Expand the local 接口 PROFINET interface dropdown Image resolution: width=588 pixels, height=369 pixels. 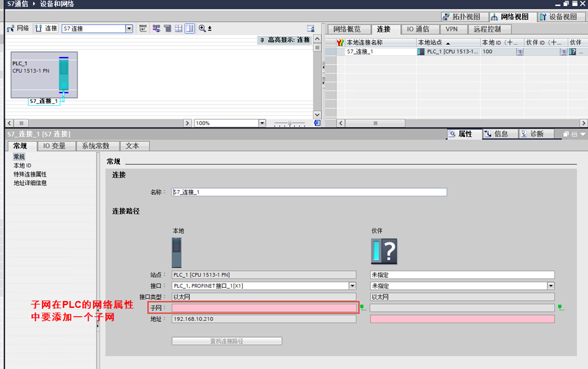[x=352, y=286]
